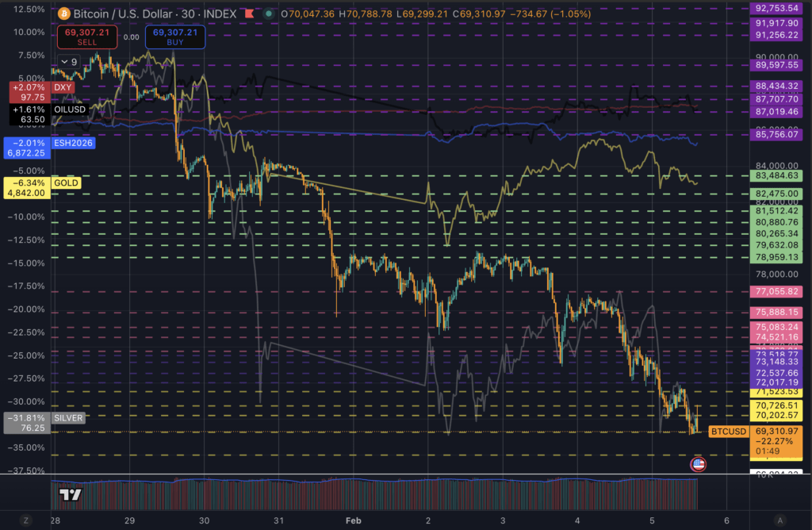Click the −20.00% label on percent axis
This screenshot has width=812, height=530.
click(26, 309)
